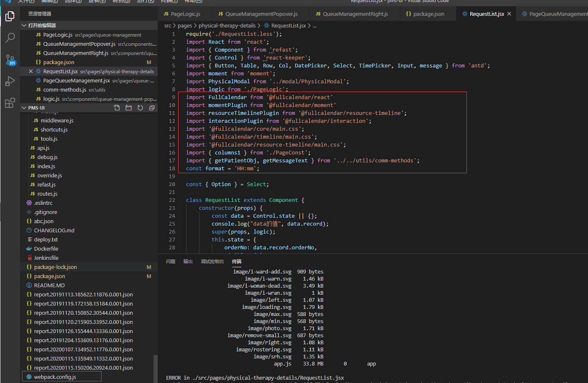This screenshot has height=383, width=588.
Task: Switch to QueueManagementRight.js tab
Action: click(355, 14)
